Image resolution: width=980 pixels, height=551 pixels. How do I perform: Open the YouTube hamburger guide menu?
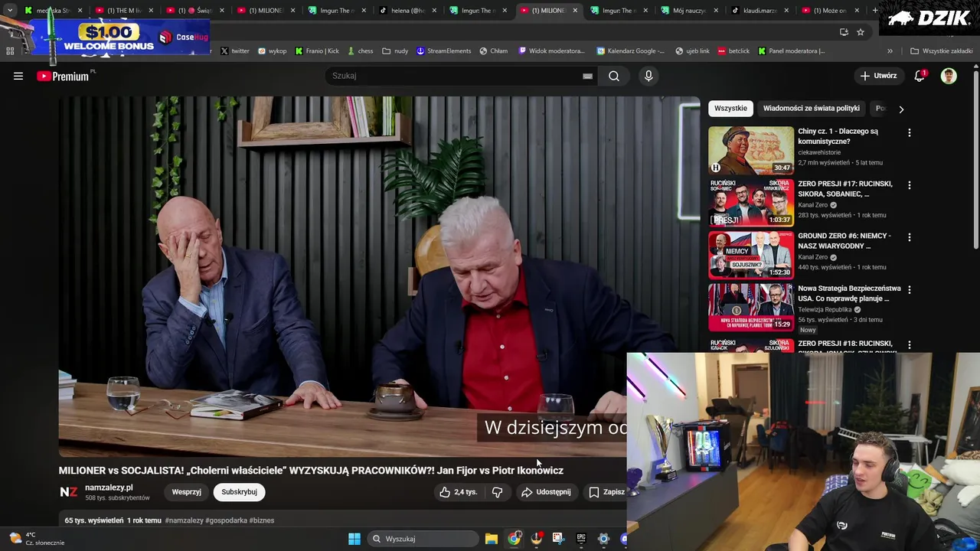[18, 76]
